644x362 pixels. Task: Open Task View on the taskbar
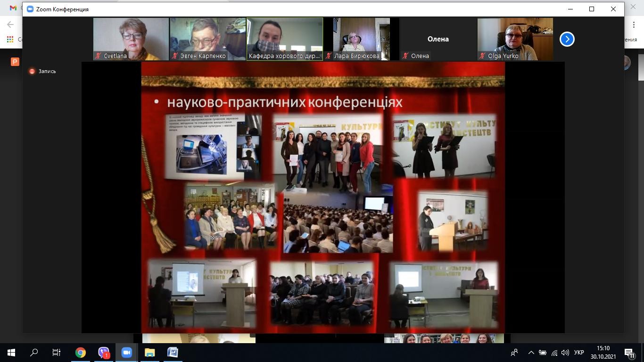[57, 352]
